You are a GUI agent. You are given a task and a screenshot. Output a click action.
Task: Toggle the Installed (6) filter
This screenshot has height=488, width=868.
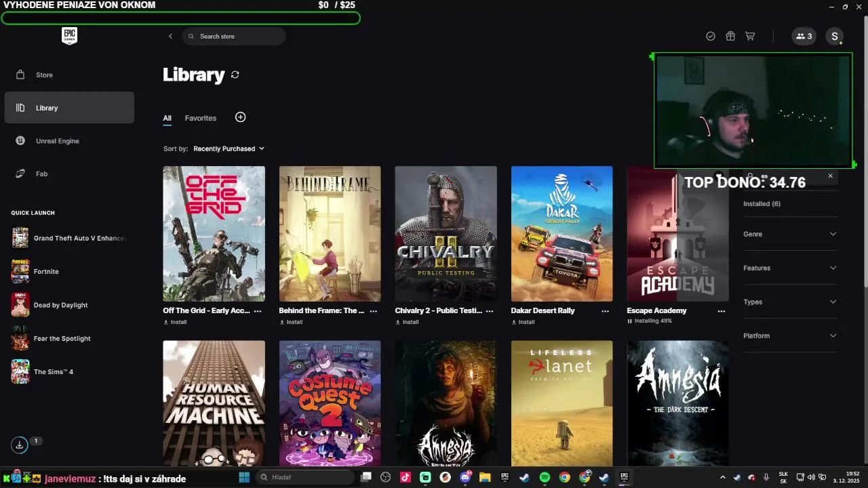point(762,203)
